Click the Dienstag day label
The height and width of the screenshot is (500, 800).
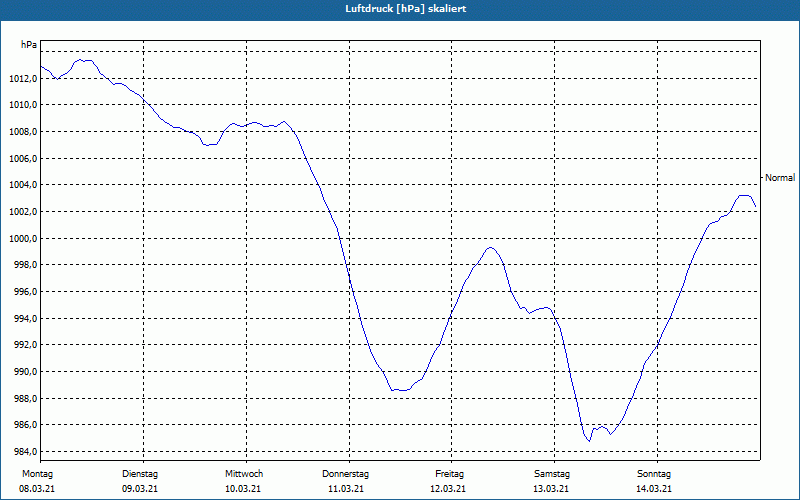click(x=140, y=474)
